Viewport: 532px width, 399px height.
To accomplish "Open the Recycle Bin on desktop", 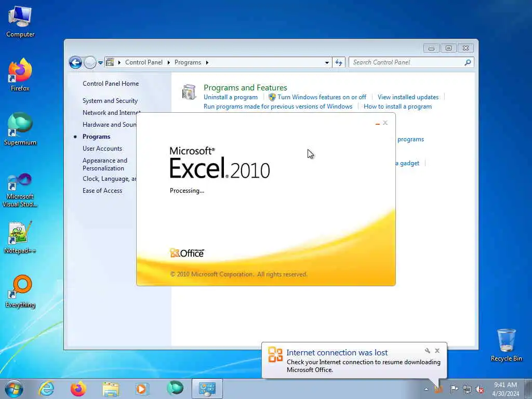I will point(506,345).
